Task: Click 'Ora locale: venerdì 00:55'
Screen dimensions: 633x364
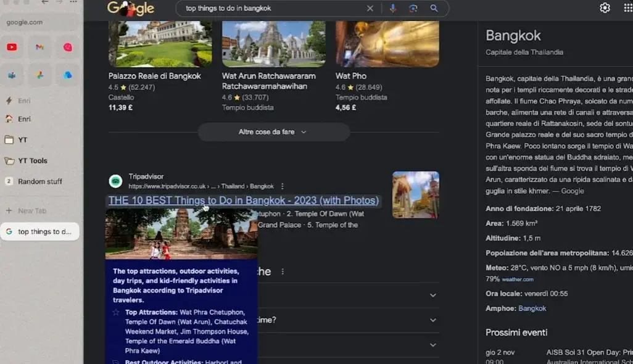Action: (526, 294)
